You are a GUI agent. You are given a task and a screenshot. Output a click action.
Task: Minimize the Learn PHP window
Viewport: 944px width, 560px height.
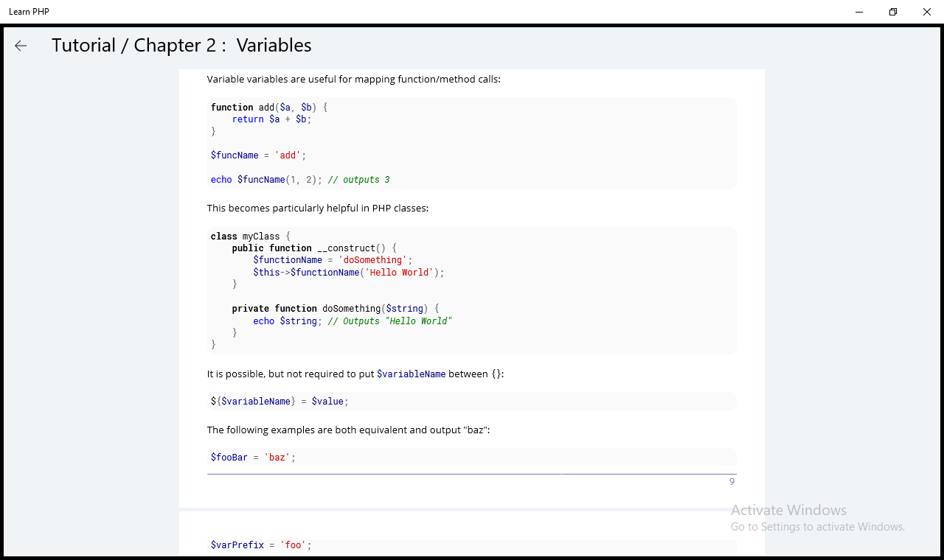coord(860,12)
